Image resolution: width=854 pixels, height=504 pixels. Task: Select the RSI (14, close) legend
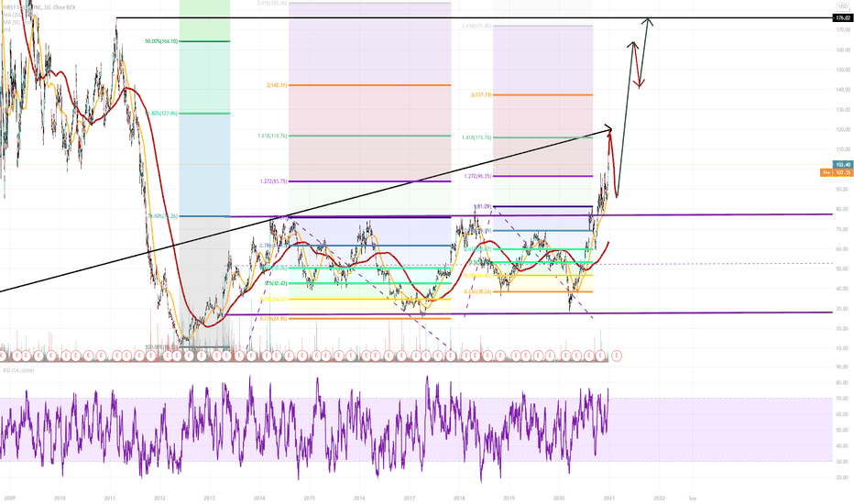point(18,370)
